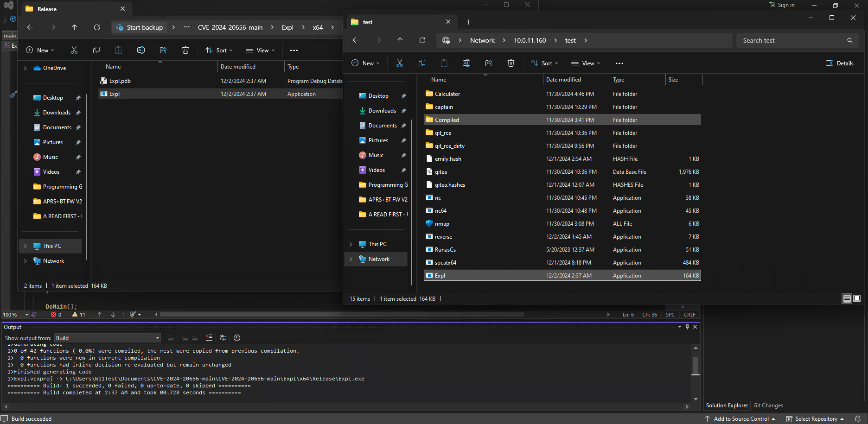Switch test window to large thumbnails view
This screenshot has height=424, width=868.
pos(857,298)
